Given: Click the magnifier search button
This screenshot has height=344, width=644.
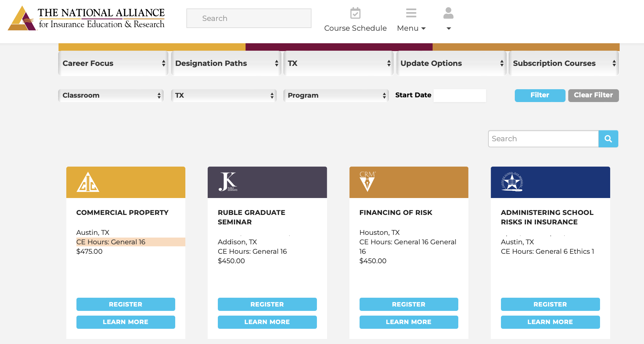Looking at the screenshot, I should 608,139.
